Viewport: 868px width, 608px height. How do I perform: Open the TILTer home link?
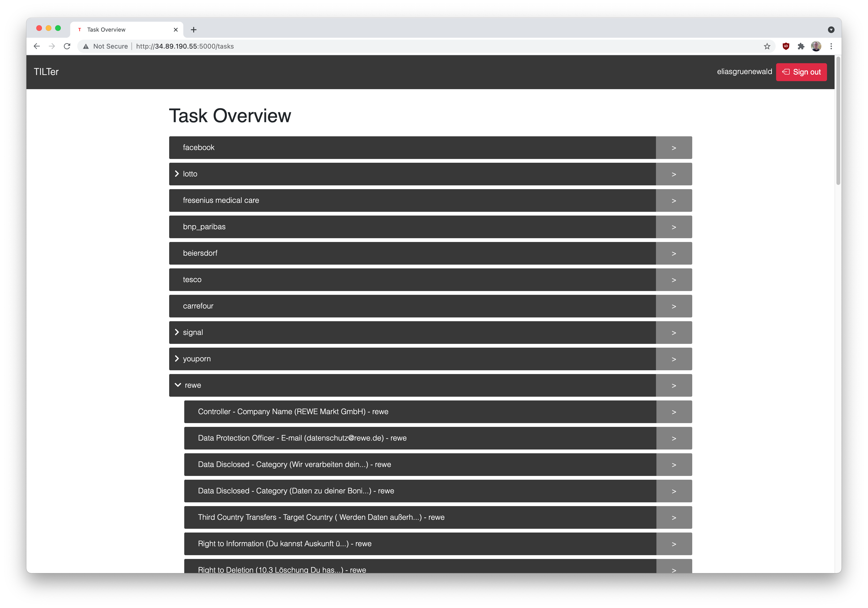point(46,72)
